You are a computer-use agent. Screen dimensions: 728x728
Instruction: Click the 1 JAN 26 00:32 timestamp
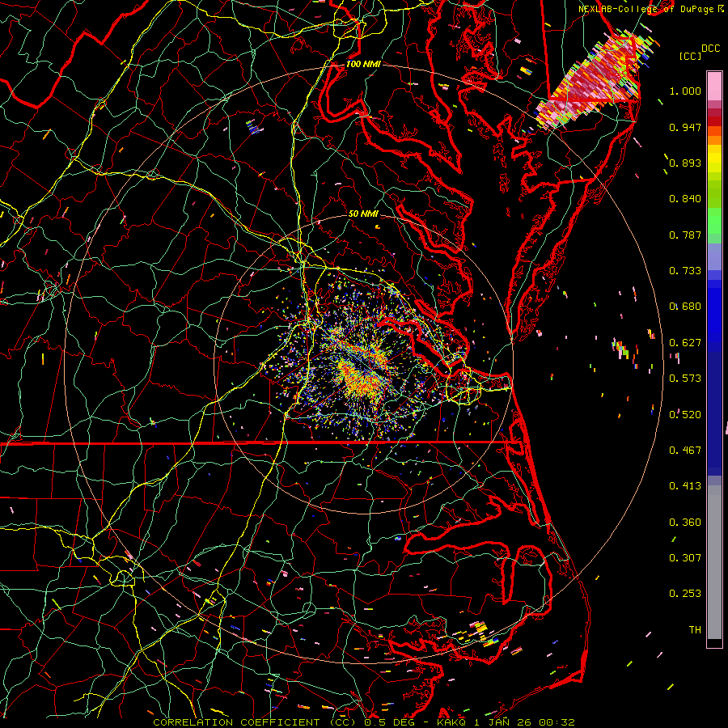tap(525, 722)
